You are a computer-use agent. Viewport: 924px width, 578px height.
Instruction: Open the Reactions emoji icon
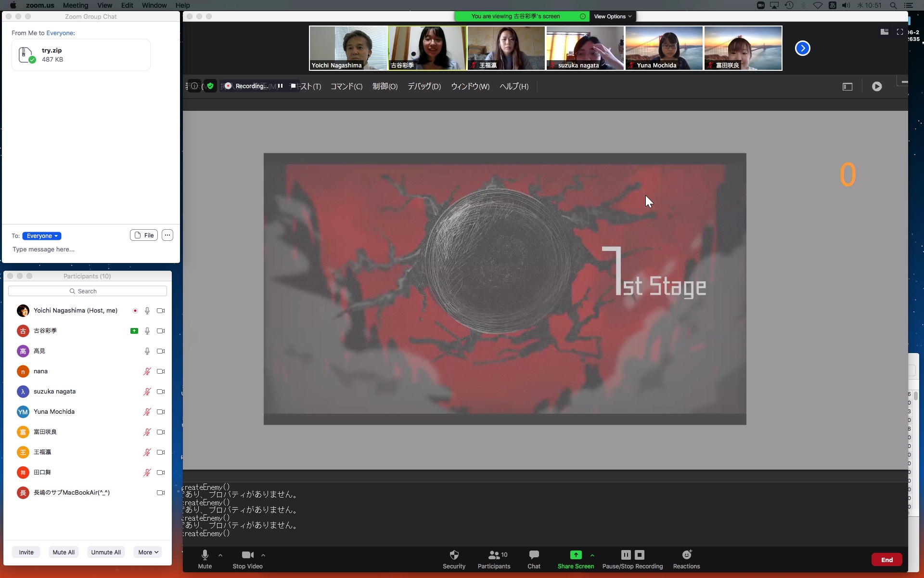click(x=686, y=555)
